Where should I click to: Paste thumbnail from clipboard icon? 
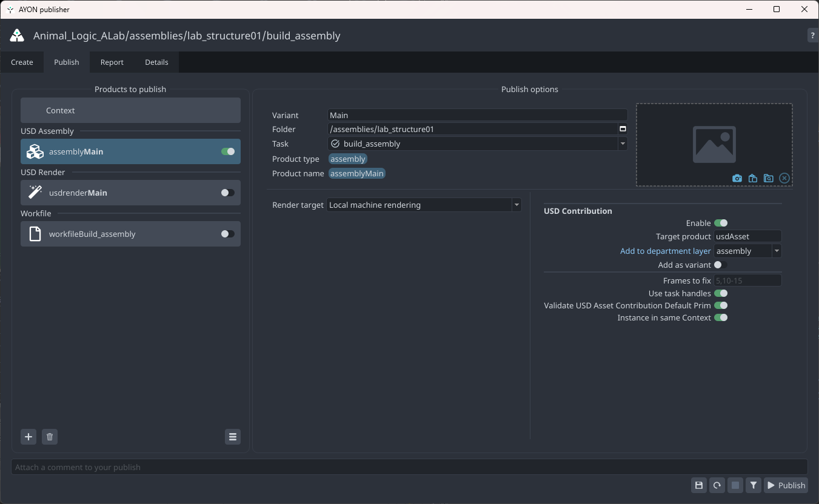(752, 178)
